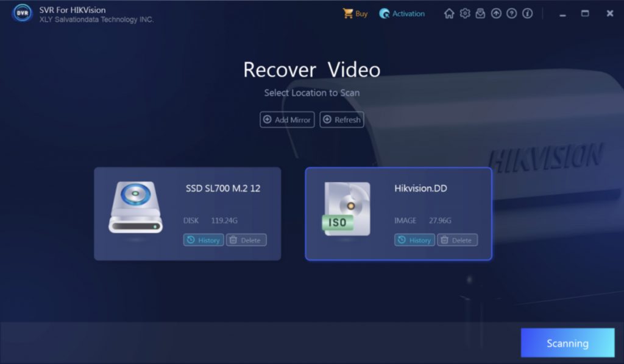Click the Add Mirror button

click(287, 120)
